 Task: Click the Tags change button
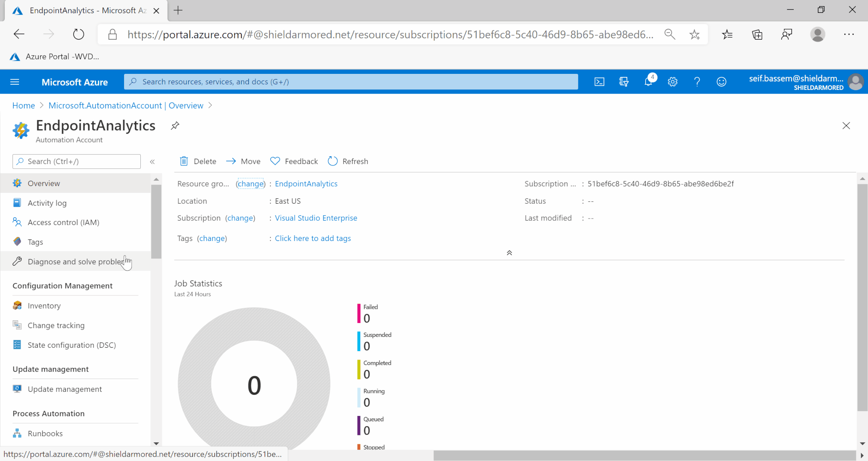(x=212, y=238)
